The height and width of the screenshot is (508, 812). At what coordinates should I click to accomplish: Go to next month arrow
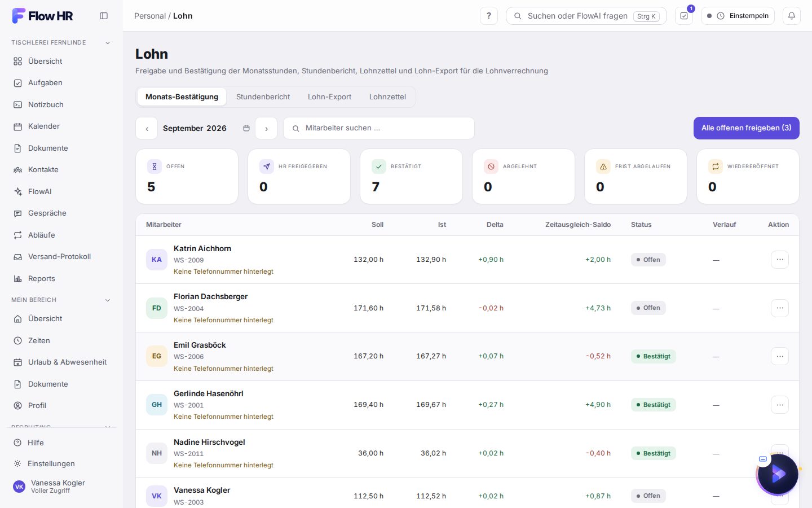pos(266,128)
